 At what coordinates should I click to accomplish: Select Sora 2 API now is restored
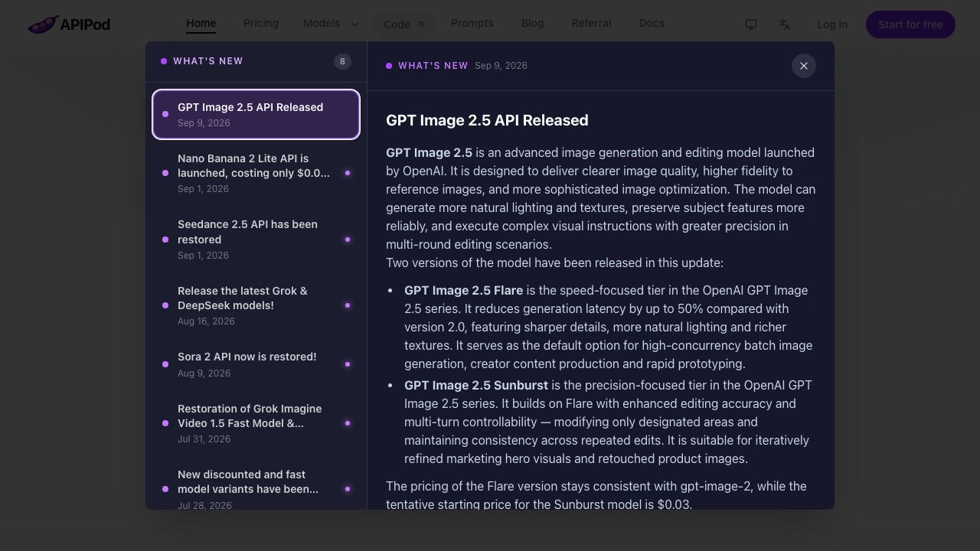pyautogui.click(x=256, y=364)
